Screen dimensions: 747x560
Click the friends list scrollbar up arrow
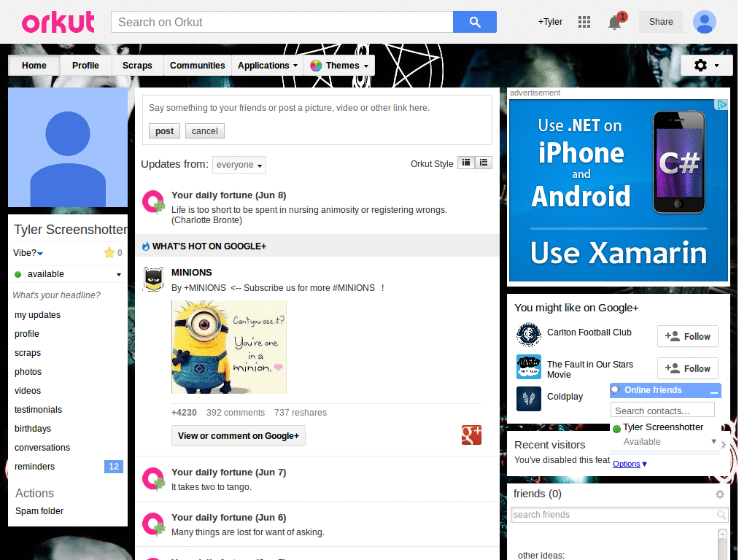722,534
